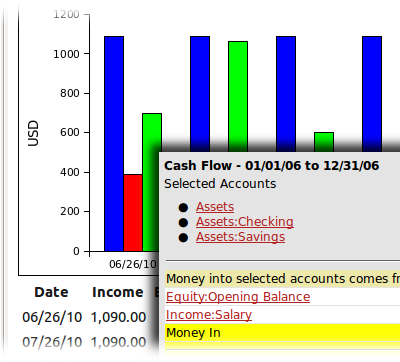Open the Assets account link
This screenshot has width=400, height=362.
(215, 207)
